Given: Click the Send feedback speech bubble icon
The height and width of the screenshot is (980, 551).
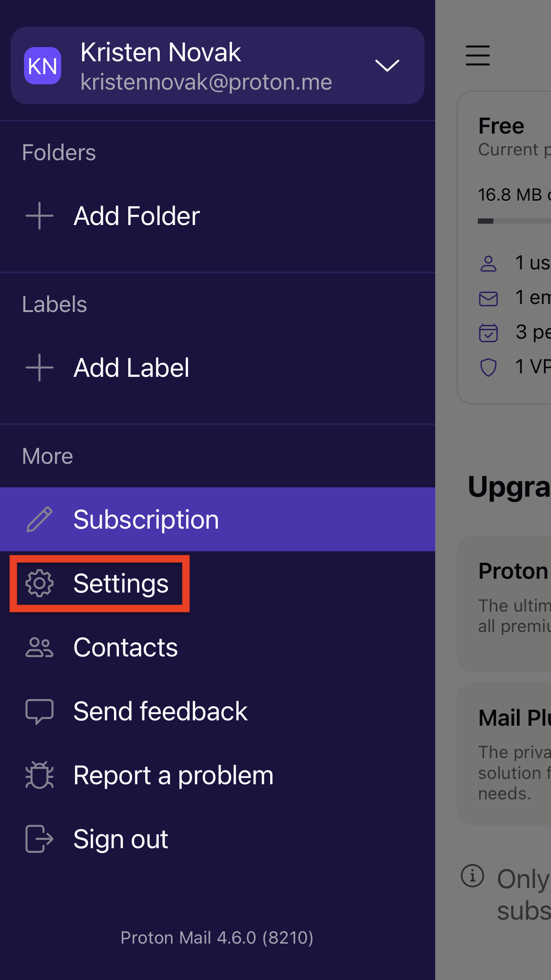Looking at the screenshot, I should (x=39, y=711).
